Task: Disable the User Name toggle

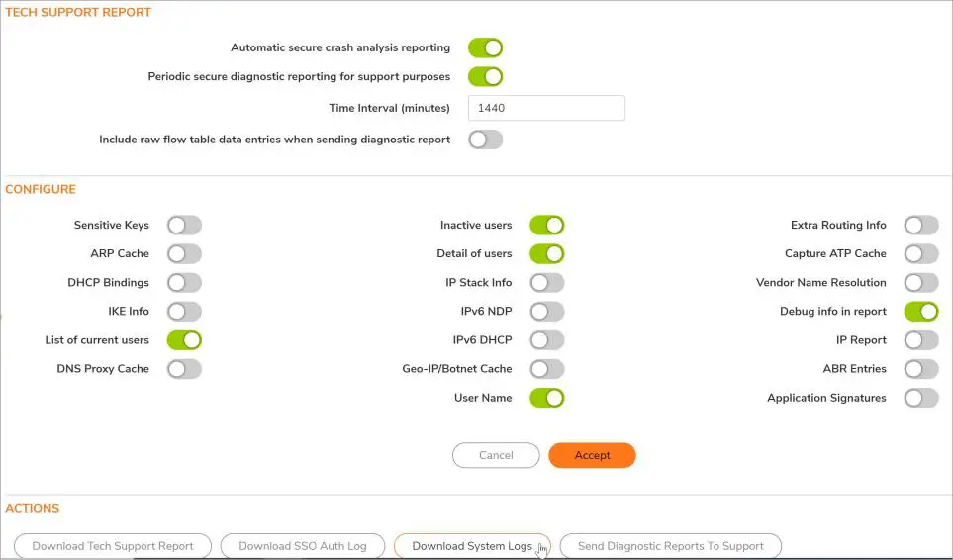Action: [x=546, y=398]
